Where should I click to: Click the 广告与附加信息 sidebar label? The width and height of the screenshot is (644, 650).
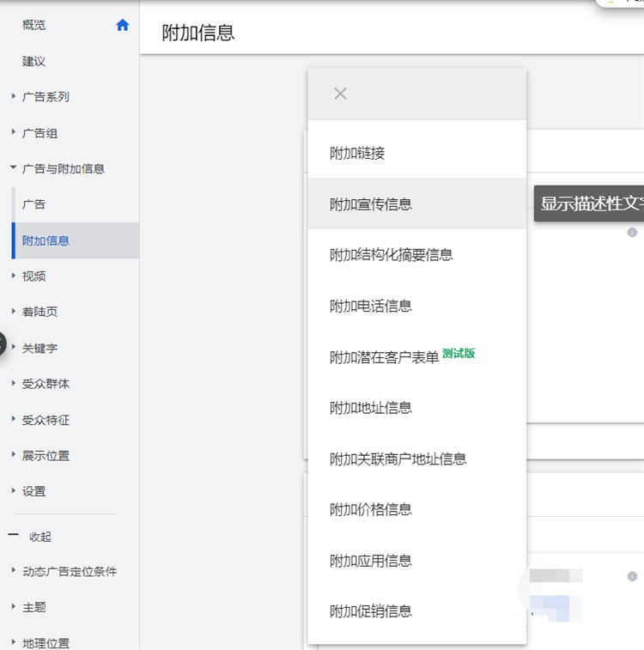(64, 168)
